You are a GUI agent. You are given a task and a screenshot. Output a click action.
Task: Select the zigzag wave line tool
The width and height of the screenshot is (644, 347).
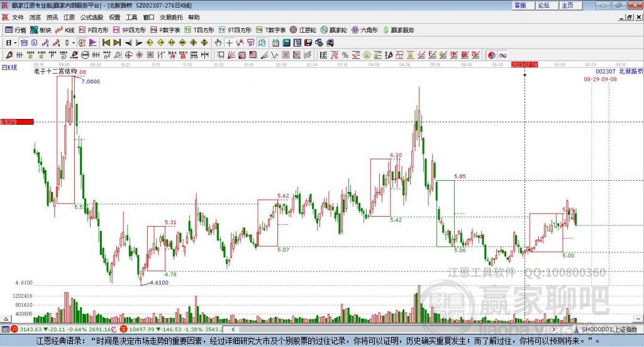click(274, 55)
